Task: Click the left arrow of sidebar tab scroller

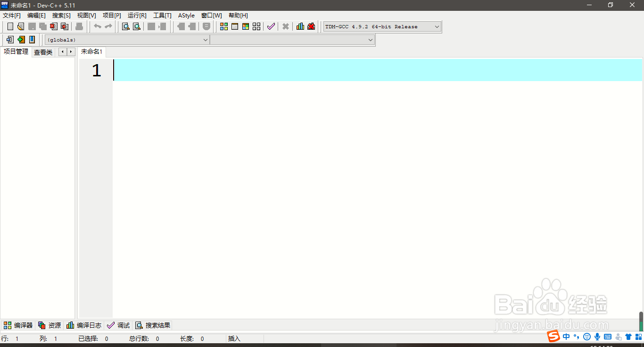Action: point(62,52)
